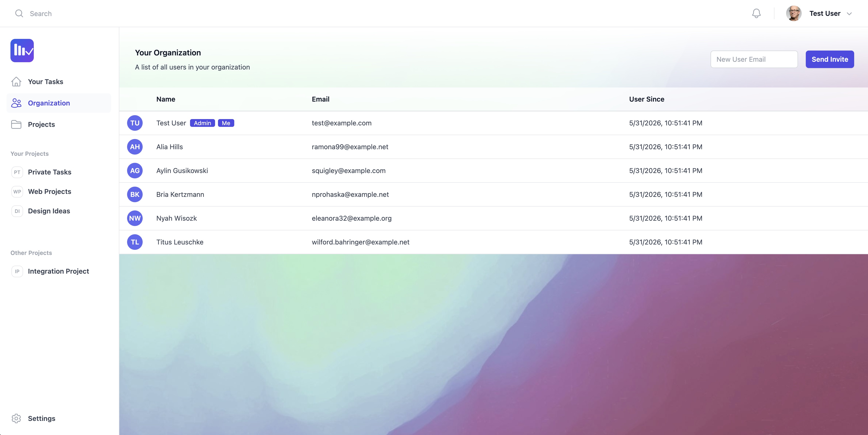Expand the Test User account dropdown chevron

[850, 14]
